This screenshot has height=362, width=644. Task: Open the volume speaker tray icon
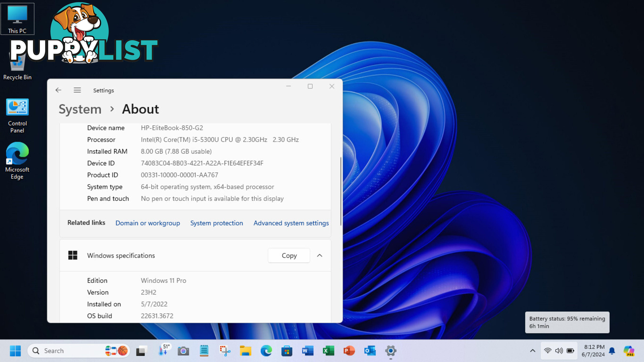click(559, 350)
